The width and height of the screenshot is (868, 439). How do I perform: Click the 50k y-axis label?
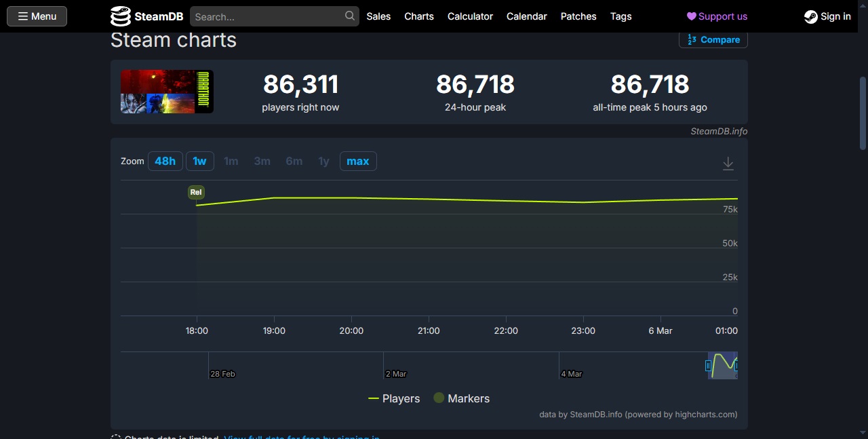point(730,243)
